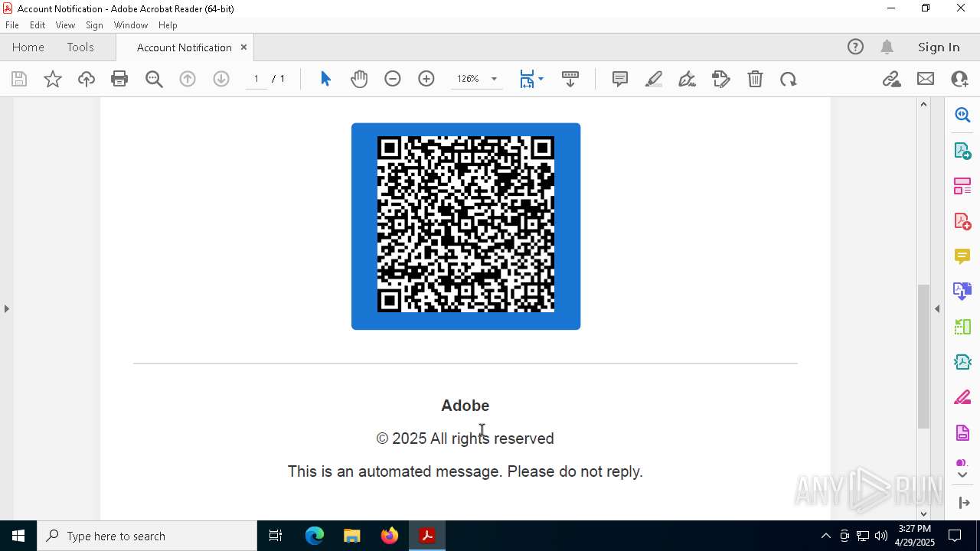Click the taskbar search box
Screen dimensions: 980x551
147,536
